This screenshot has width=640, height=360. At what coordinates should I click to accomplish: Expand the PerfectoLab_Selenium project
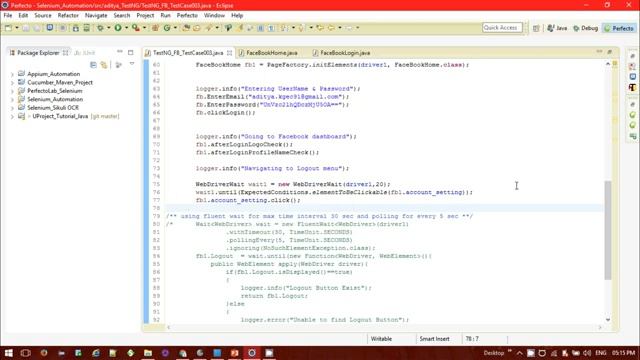[12, 91]
